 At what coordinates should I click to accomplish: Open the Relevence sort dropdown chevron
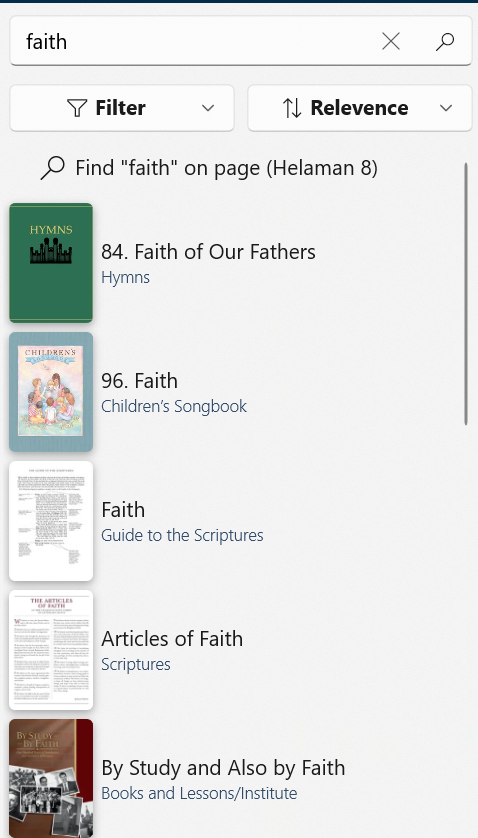point(446,108)
